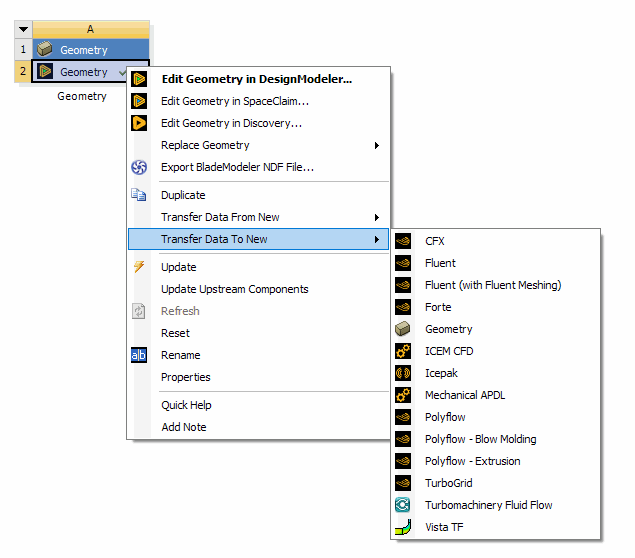Choose Mechanical APDL from the submenu
This screenshot has width=635, height=558.
point(464,395)
